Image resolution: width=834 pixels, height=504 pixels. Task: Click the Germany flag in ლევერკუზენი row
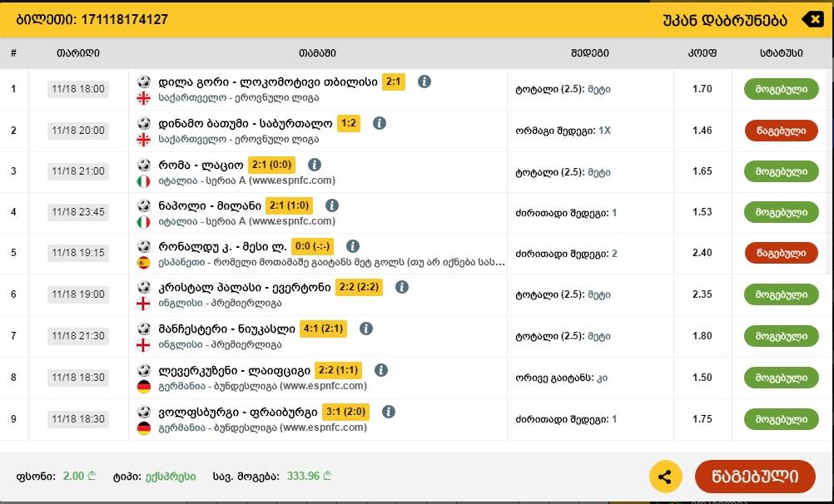pyautogui.click(x=144, y=387)
